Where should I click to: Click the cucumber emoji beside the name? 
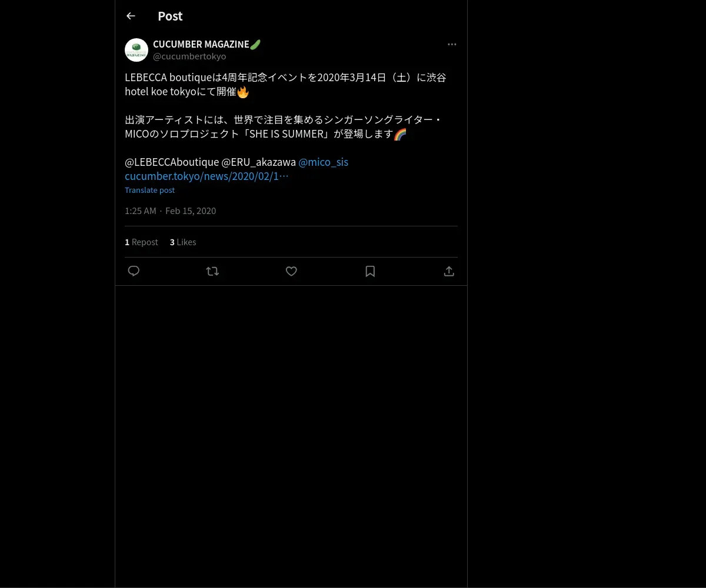click(x=255, y=44)
